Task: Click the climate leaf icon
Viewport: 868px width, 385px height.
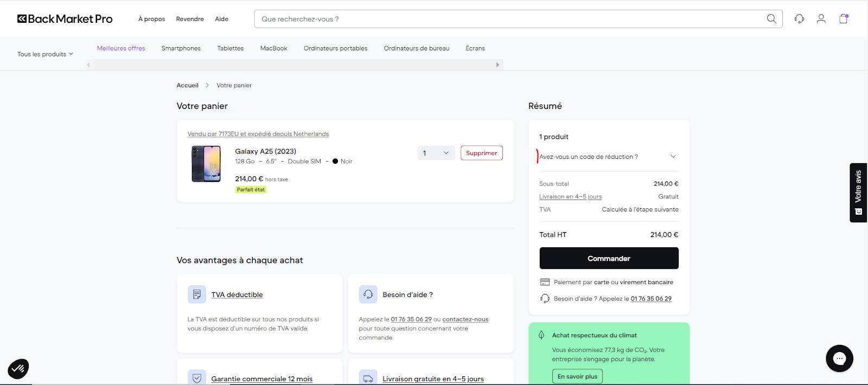Action: 541,335
